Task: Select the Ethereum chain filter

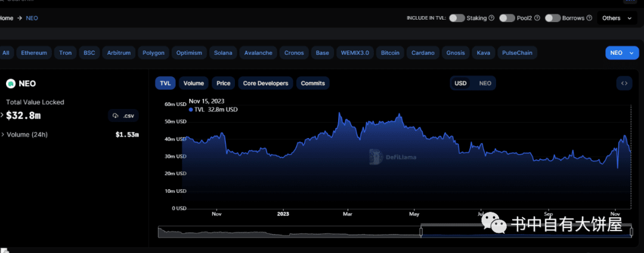Action: (x=34, y=53)
